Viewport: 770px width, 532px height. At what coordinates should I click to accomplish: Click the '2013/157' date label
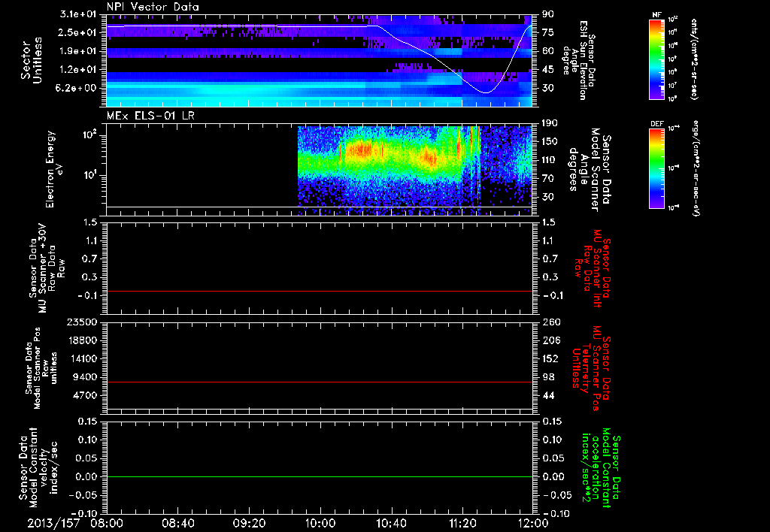coord(53,523)
